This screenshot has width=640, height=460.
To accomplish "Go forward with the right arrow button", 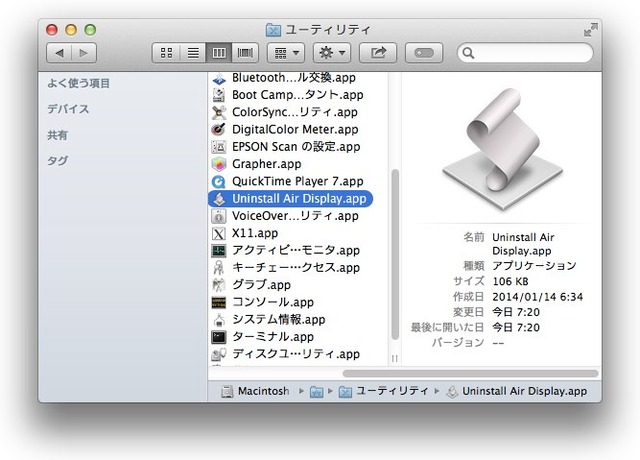I will coord(84,53).
